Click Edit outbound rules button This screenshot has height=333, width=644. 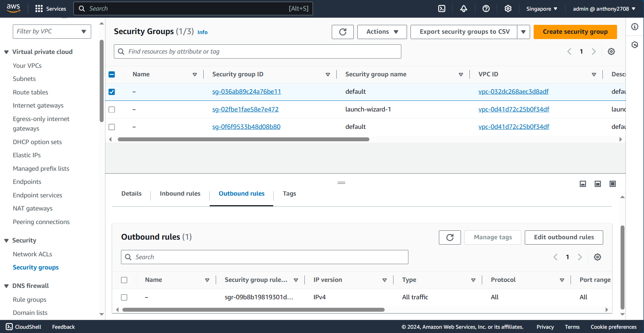(x=564, y=238)
